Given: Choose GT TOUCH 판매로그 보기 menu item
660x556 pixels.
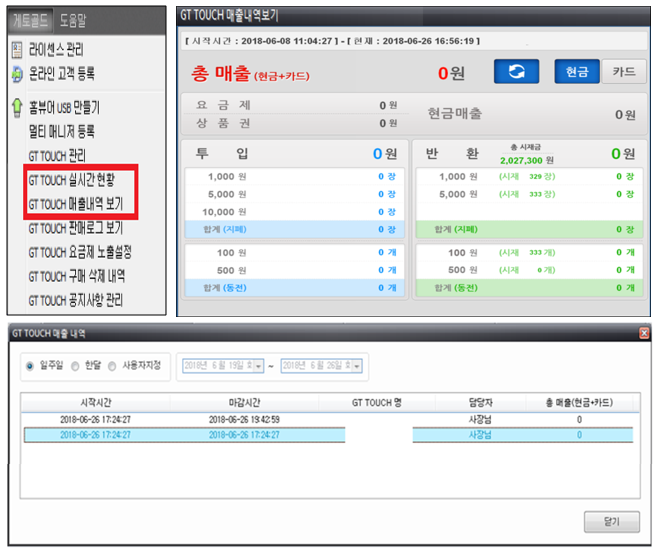Looking at the screenshot, I should tap(76, 228).
